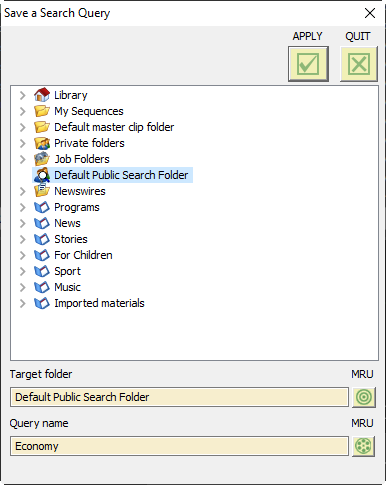Select the Stories label
The image size is (386, 485).
click(71, 239)
